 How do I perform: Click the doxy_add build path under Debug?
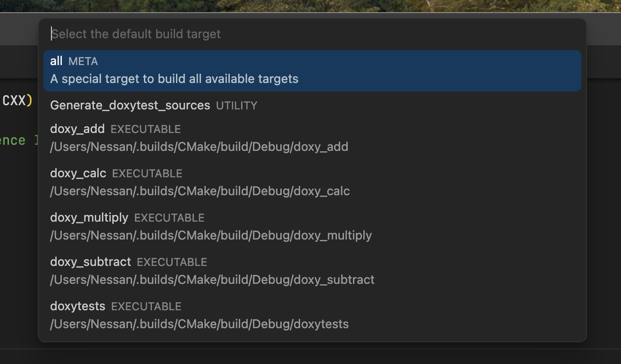pos(199,147)
